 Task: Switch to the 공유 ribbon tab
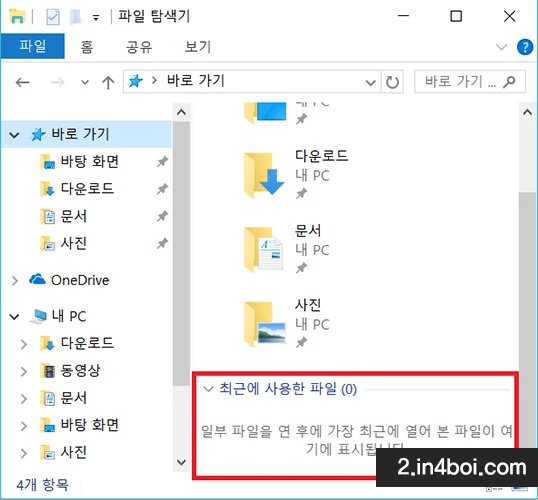[139, 47]
